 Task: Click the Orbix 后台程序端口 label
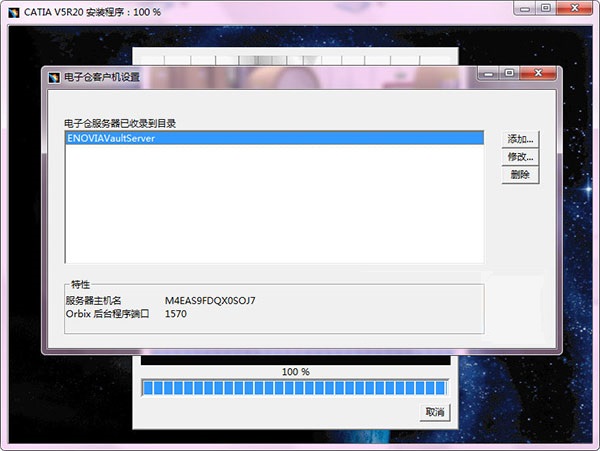[108, 314]
